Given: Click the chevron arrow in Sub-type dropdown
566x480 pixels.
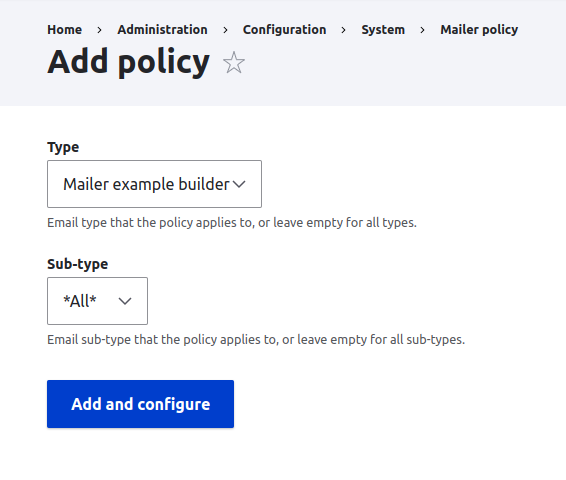Looking at the screenshot, I should (x=125, y=301).
